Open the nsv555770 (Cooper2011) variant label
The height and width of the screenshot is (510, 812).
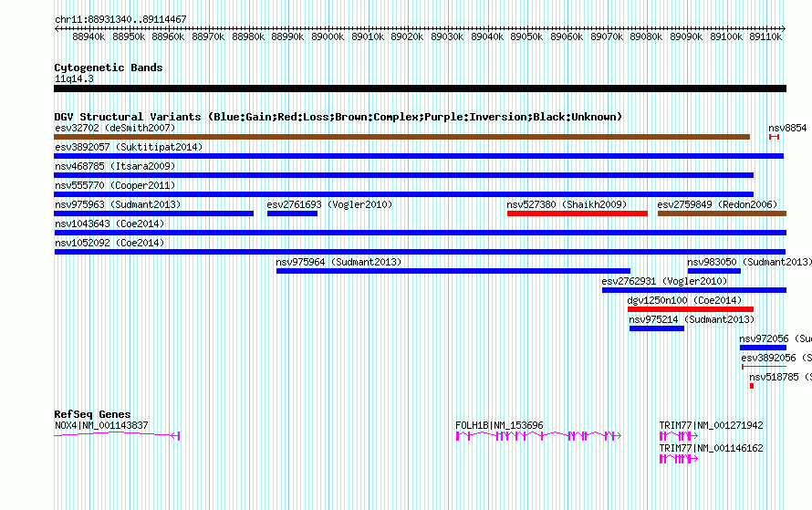[x=115, y=185]
